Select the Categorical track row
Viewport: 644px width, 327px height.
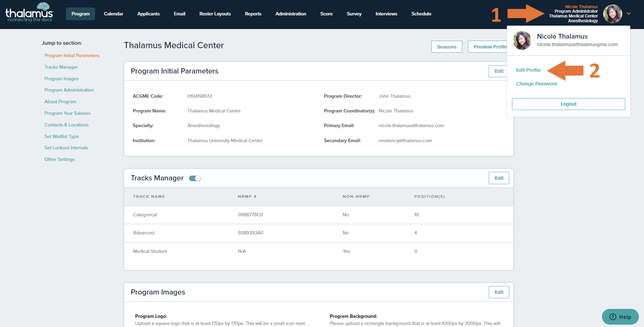[x=319, y=215]
